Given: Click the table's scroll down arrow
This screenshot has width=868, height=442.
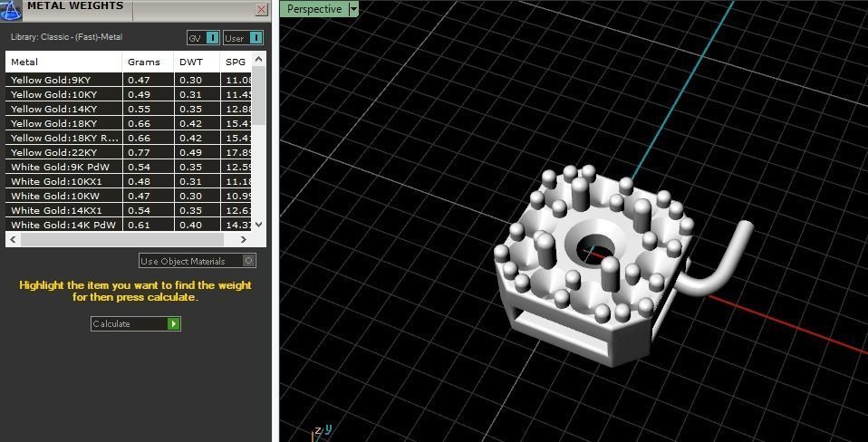Looking at the screenshot, I should pyautogui.click(x=258, y=224).
